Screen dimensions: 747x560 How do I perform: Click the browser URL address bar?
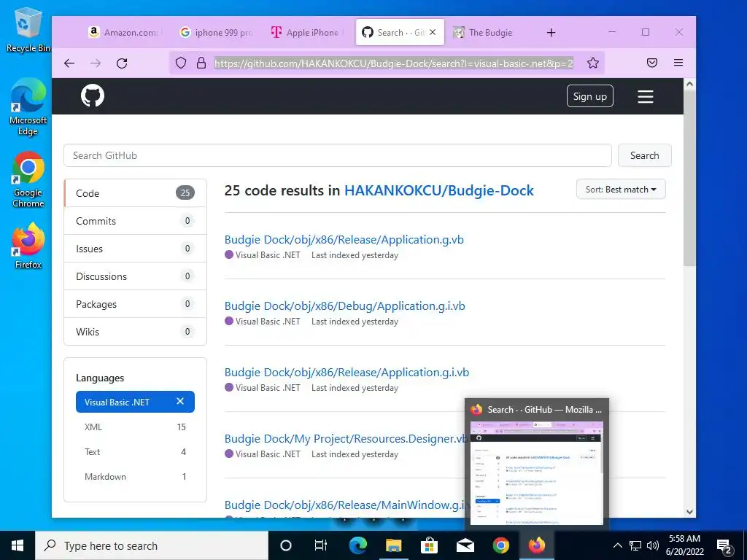pos(393,63)
